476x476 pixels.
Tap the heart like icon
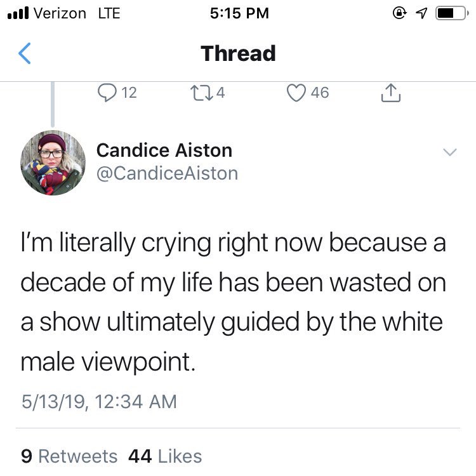tap(296, 93)
